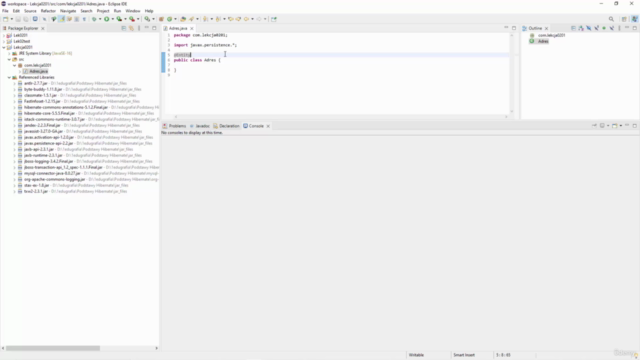Expand the Lek0201 project
The image size is (640, 360).
tap(4, 36)
